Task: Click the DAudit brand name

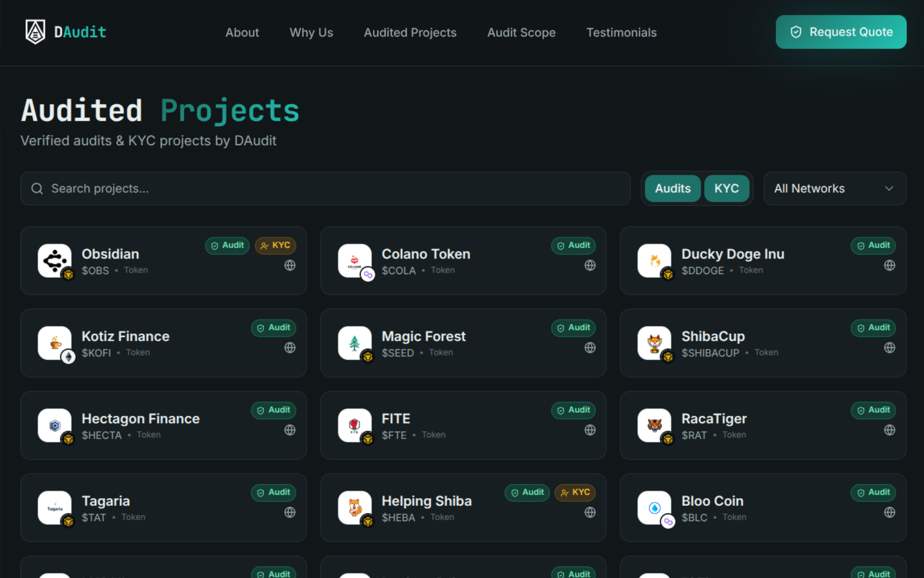Action: pos(80,32)
